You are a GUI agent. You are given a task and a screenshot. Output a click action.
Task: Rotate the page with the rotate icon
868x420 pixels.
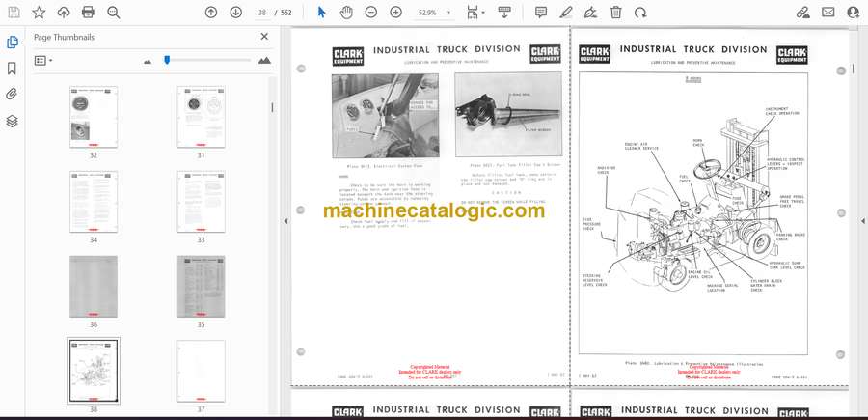tap(640, 13)
